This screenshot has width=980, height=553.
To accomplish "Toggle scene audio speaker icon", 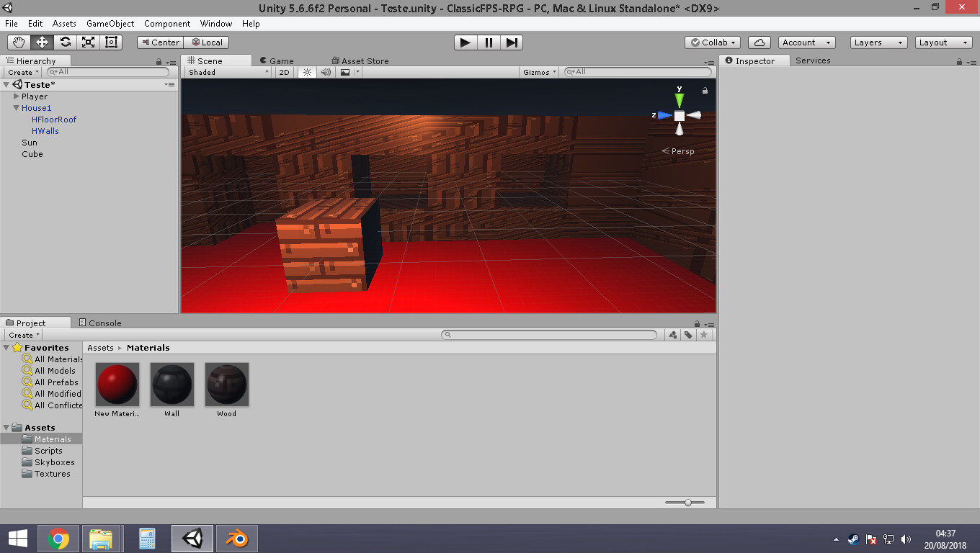I will click(x=326, y=72).
